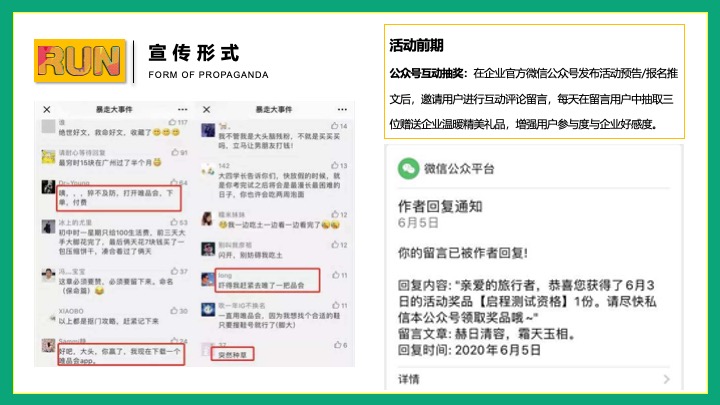This screenshot has height=405, width=720.
Task: Like the comment with 91 likes
Action: click(175, 152)
